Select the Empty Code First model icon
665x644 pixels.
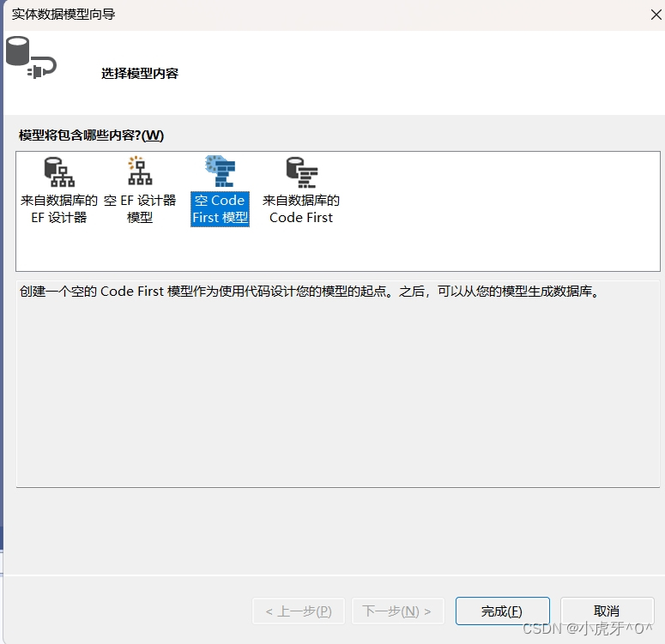[x=221, y=172]
